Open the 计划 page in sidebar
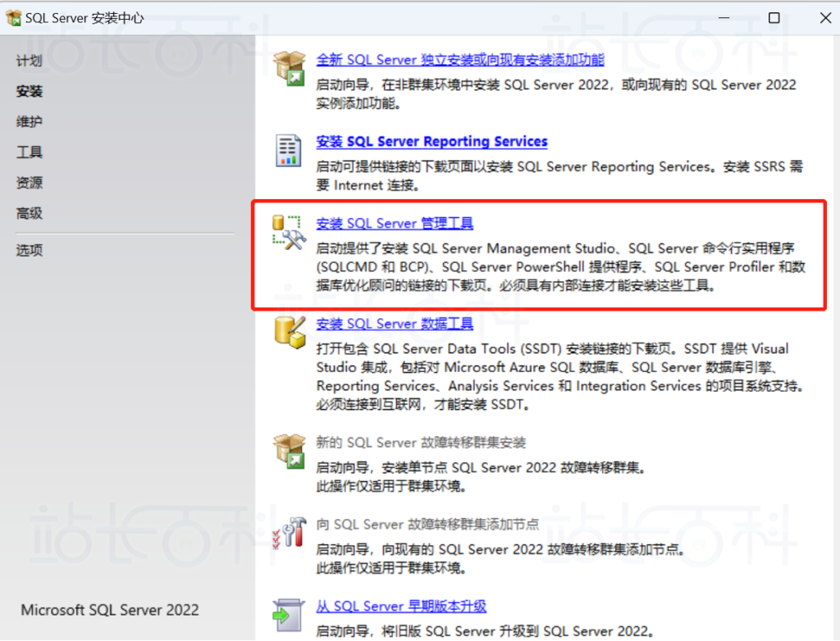The width and height of the screenshot is (840, 641). pyautogui.click(x=29, y=61)
